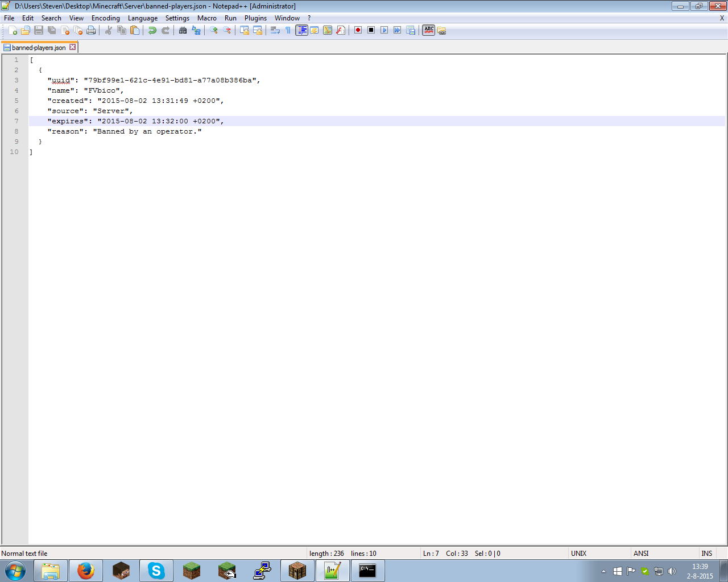Viewport: 728px width, 582px height.
Task: Open Find with the binoculars icon
Action: 183,30
